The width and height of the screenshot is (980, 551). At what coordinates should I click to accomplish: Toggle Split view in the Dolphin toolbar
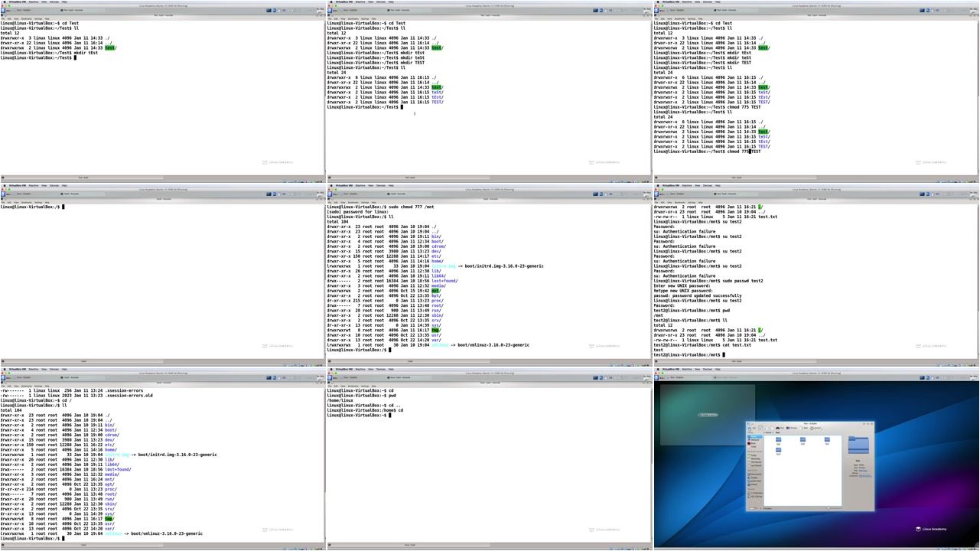[803, 428]
